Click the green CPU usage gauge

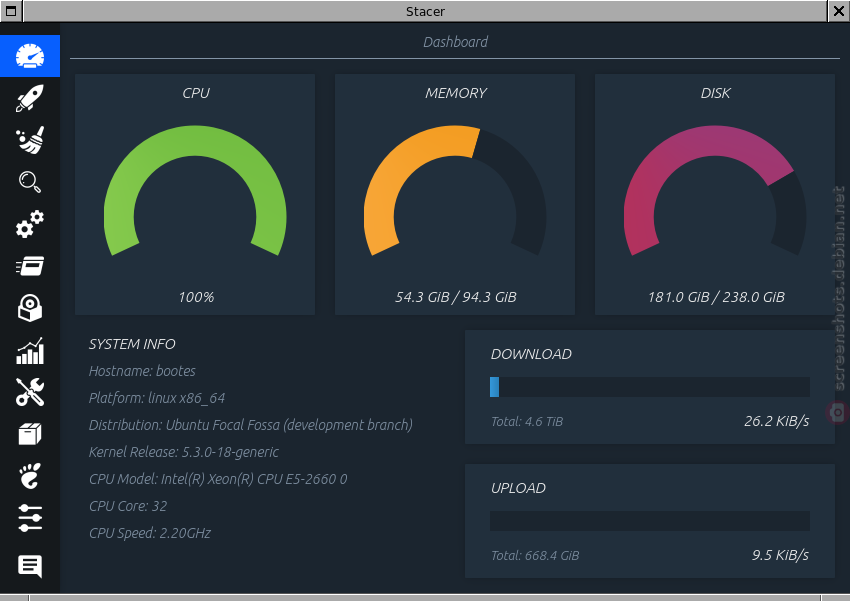coord(195,191)
